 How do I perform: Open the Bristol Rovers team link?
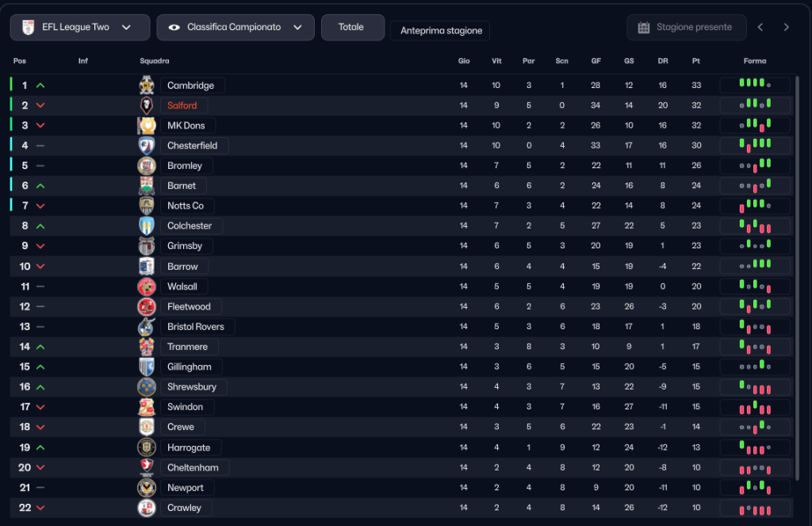coord(196,327)
